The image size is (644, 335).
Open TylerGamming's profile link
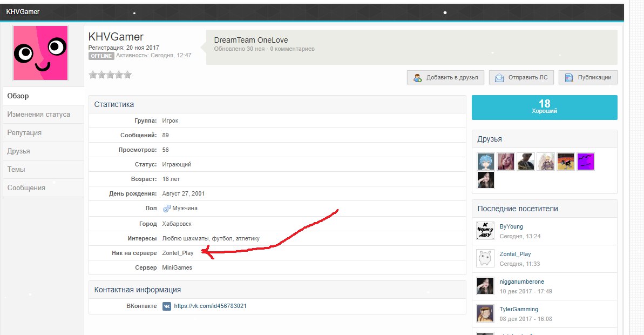pos(519,309)
